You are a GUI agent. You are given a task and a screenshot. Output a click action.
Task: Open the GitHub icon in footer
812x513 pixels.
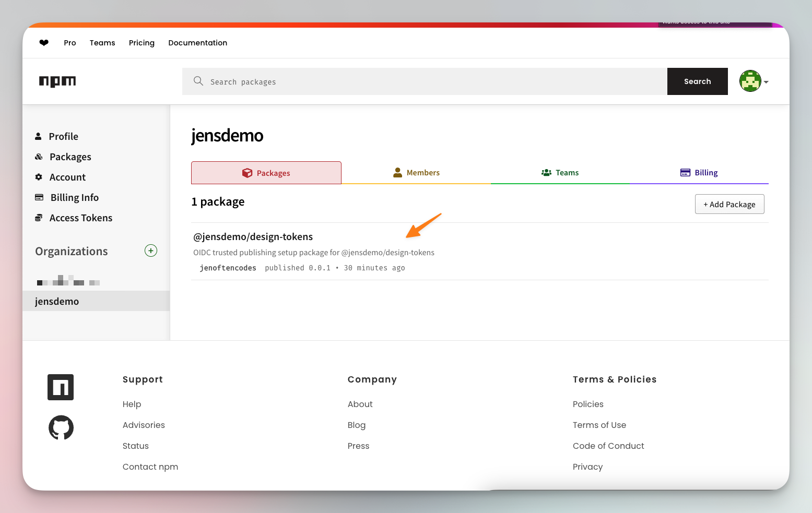[x=61, y=427]
